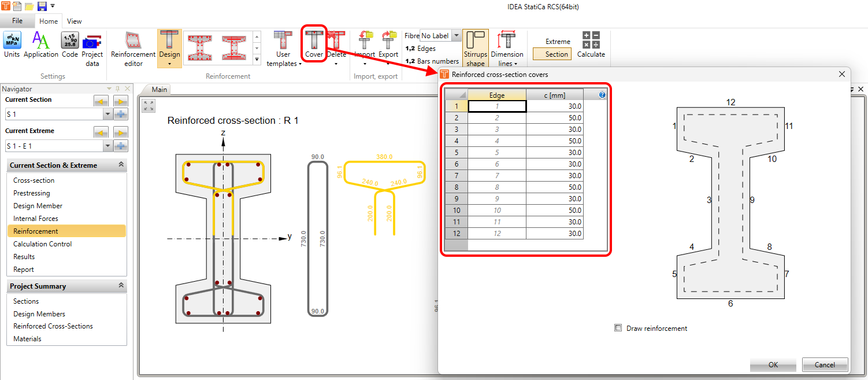Open the Fibre label dropdown
Image resolution: width=868 pixels, height=380 pixels.
(457, 36)
